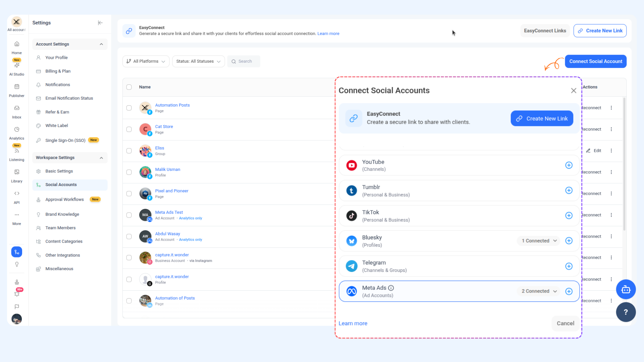
Task: Click the add TikTok plus icon
Action: click(x=569, y=216)
